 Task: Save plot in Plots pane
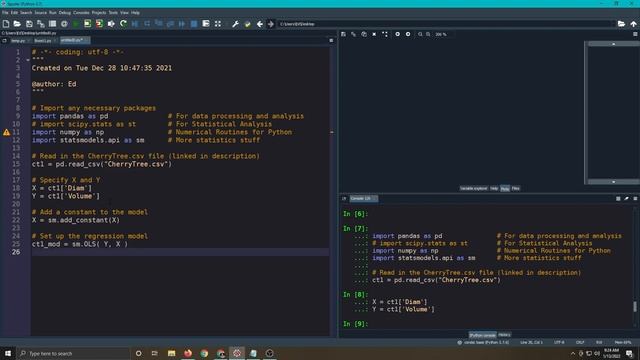point(343,34)
